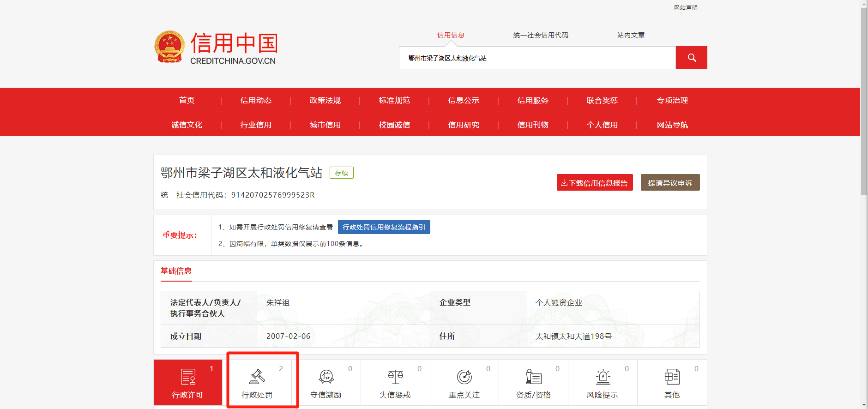The height and width of the screenshot is (409, 868).
Task: Click founding date 2007-02-06
Action: [x=289, y=336]
